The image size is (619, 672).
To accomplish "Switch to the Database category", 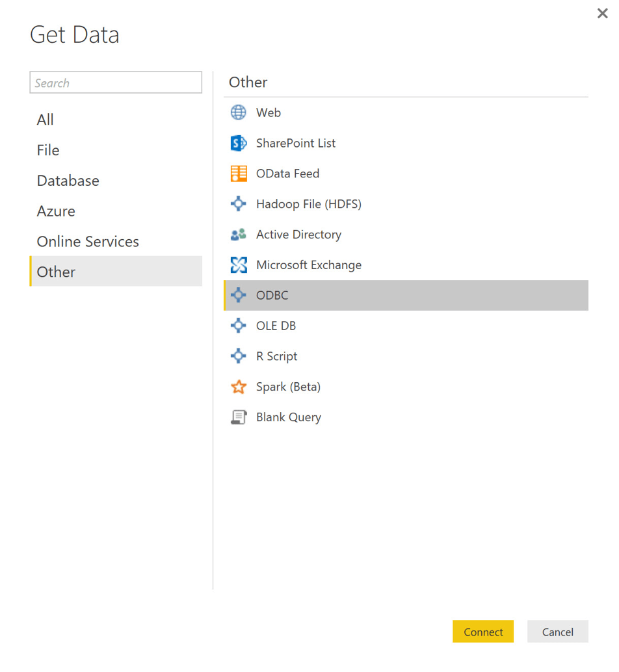I will [68, 181].
